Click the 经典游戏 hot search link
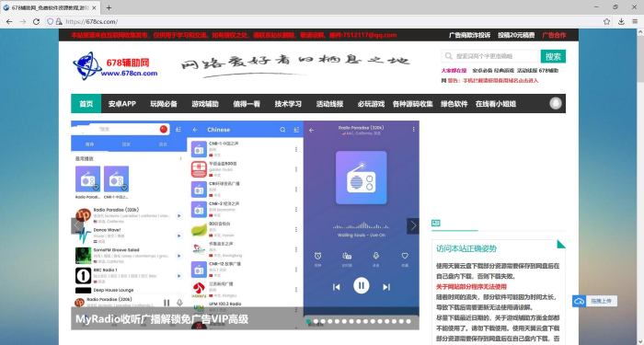644x345 pixels. (x=504, y=71)
